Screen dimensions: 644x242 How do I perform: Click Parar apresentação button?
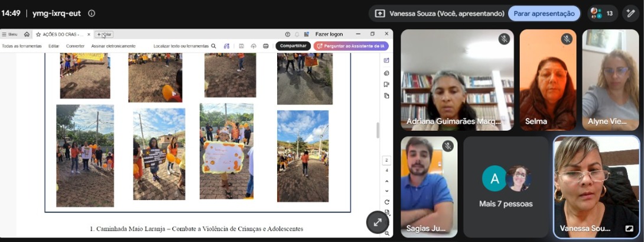pyautogui.click(x=544, y=14)
